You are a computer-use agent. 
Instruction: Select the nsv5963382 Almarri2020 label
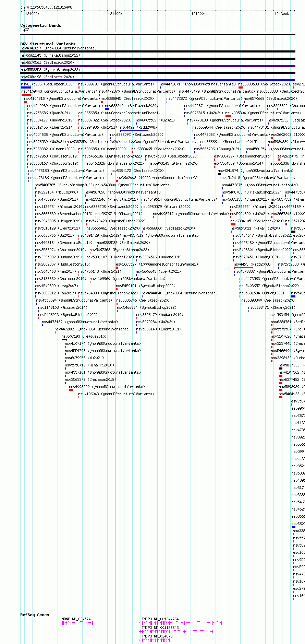tap(52, 149)
